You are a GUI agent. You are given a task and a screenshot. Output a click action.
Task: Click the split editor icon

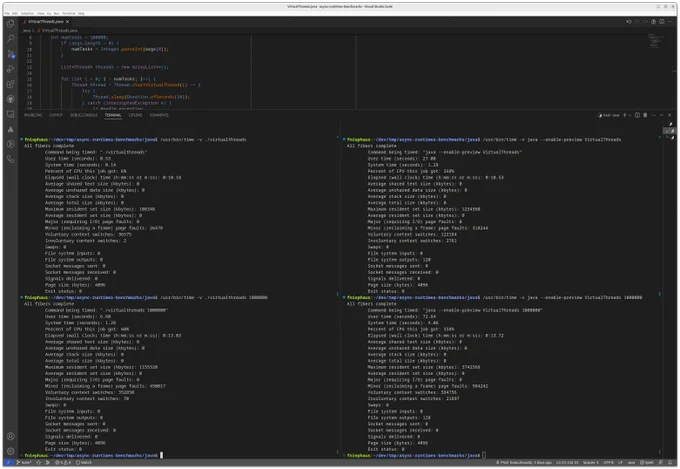662,21
